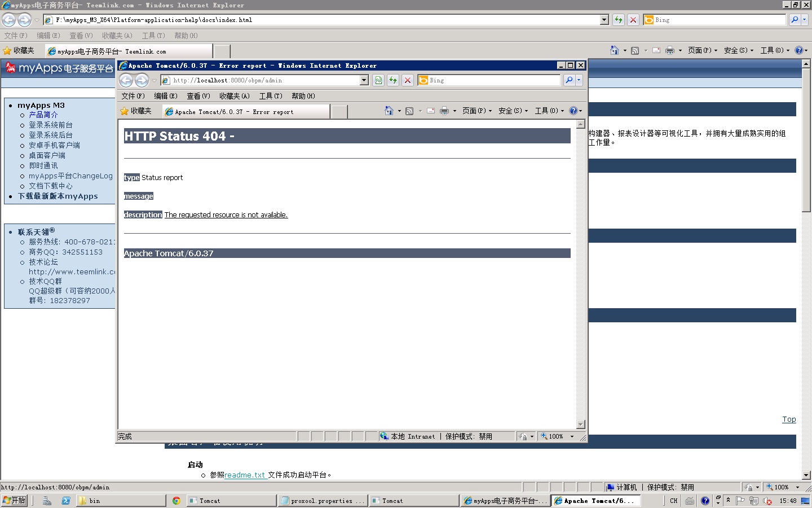Open search provider dropdown in the Tomcat window
The height and width of the screenshot is (508, 812).
coord(579,80)
